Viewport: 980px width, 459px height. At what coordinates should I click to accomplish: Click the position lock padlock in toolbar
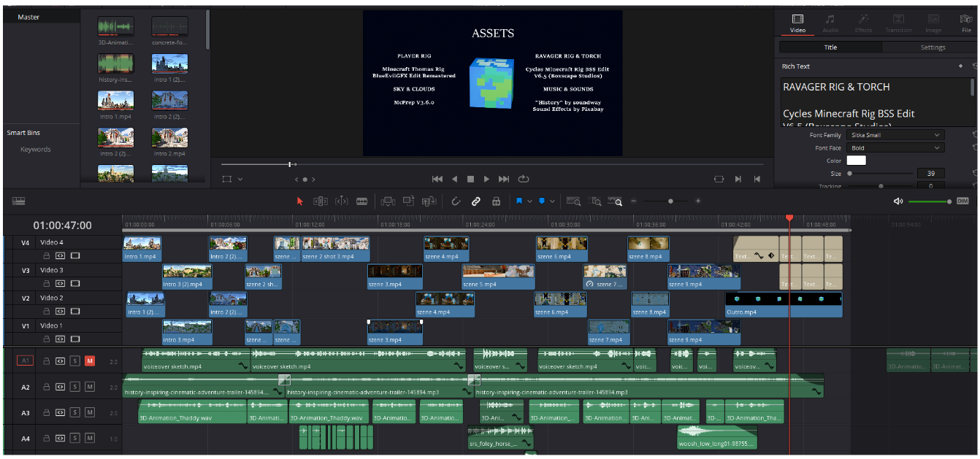tap(497, 201)
